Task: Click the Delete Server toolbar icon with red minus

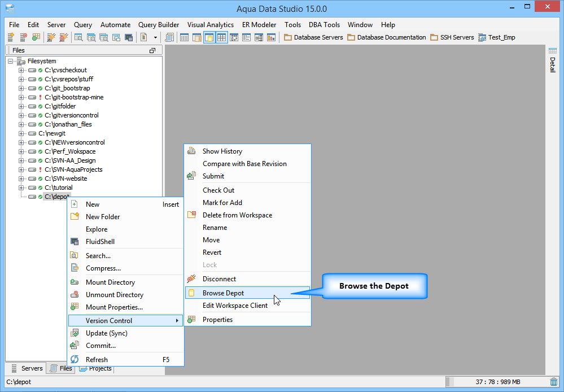Action: [23, 37]
